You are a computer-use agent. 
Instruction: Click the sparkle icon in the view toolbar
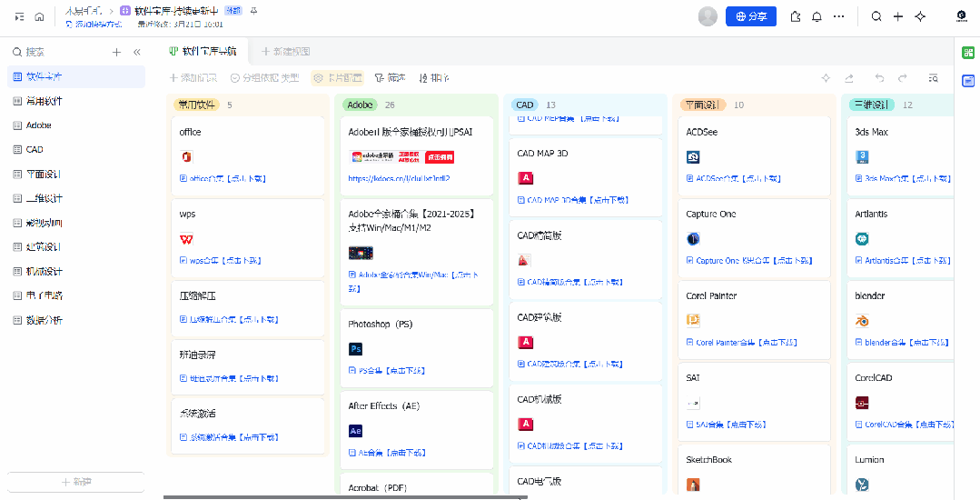(826, 78)
